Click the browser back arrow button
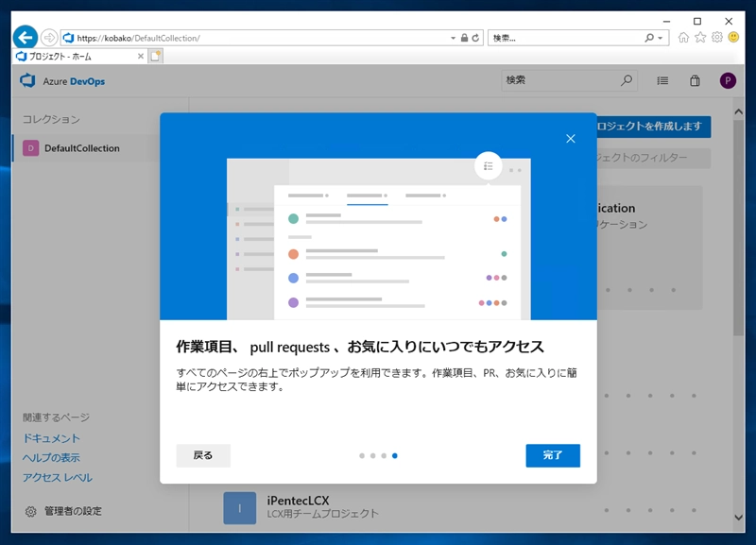This screenshot has width=756, height=545. click(x=26, y=37)
